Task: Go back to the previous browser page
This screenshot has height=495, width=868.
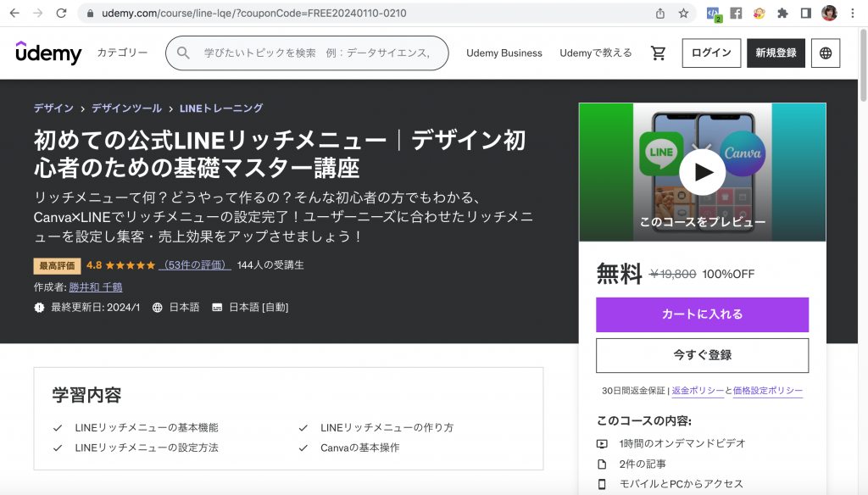Action: click(x=14, y=14)
